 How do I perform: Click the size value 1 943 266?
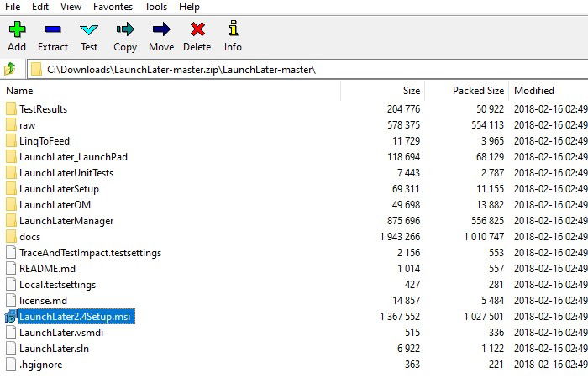tap(400, 237)
